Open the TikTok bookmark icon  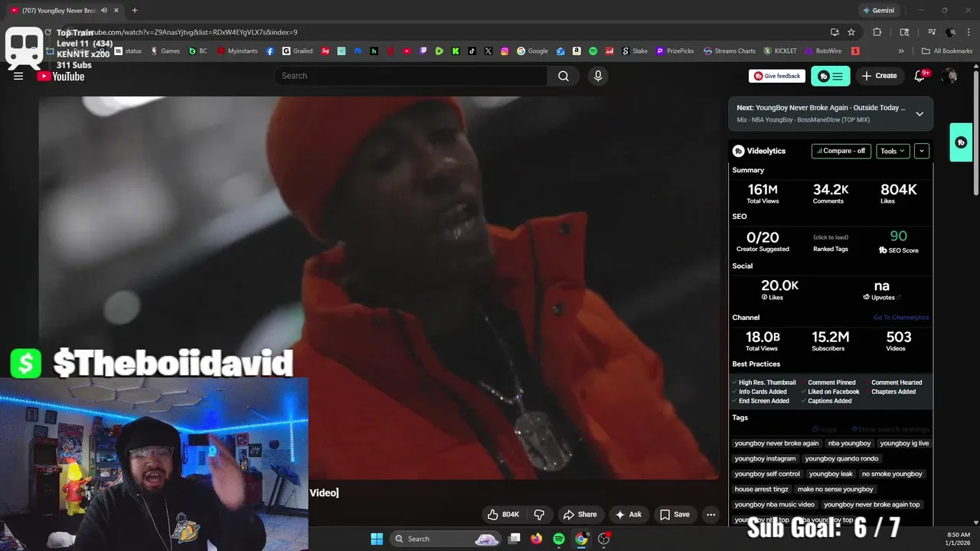pyautogui.click(x=472, y=51)
